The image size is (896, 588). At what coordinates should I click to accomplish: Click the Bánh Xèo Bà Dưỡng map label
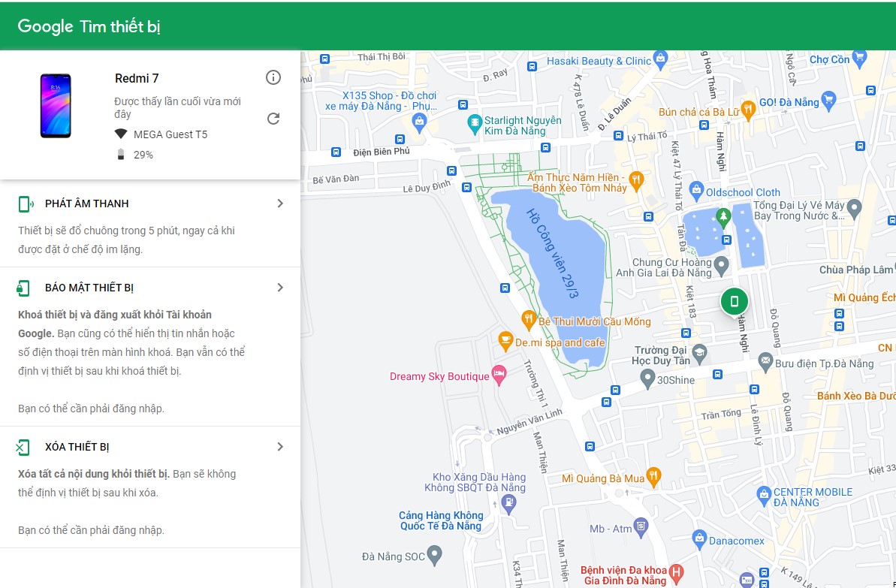(x=856, y=396)
